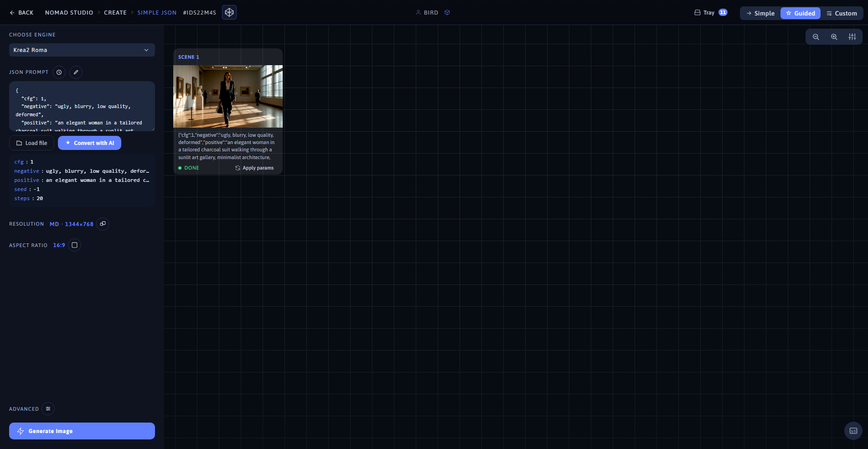
Task: Open the Krea2 Roma engine dropdown
Action: (x=82, y=50)
